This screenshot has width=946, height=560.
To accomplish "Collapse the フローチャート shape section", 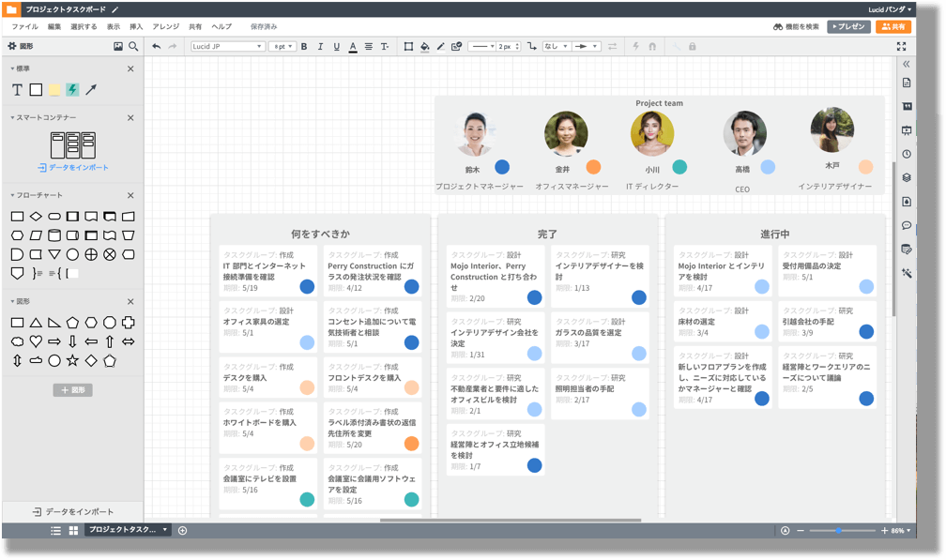I will tap(13, 195).
